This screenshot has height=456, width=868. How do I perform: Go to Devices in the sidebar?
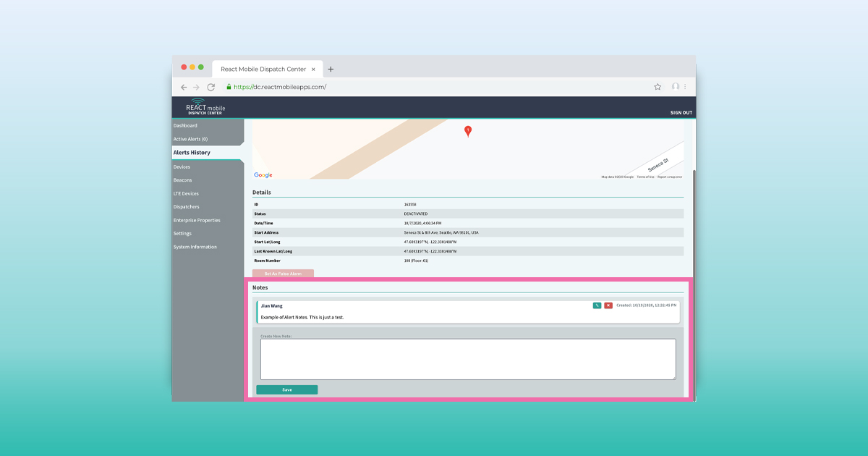click(182, 167)
